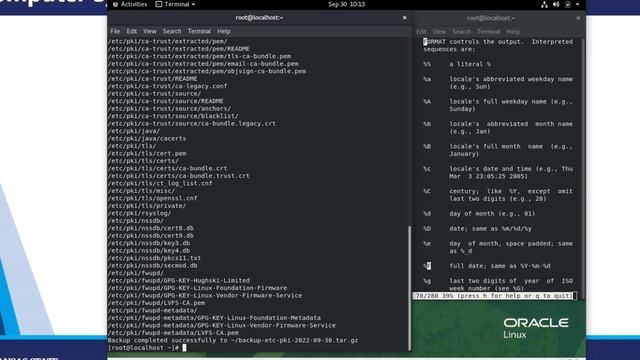Click the %g last two digits of year entry
This screenshot has width=640, height=360.
(x=498, y=284)
